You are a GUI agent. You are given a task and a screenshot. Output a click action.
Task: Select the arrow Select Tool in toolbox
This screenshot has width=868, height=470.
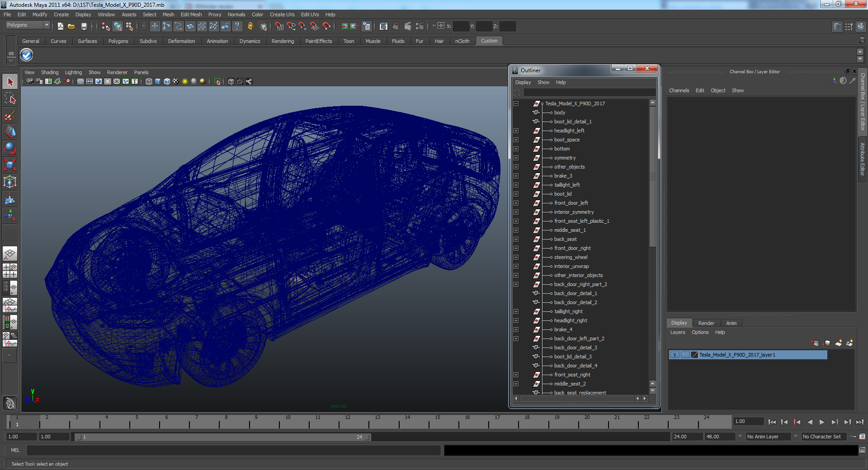coord(10,82)
